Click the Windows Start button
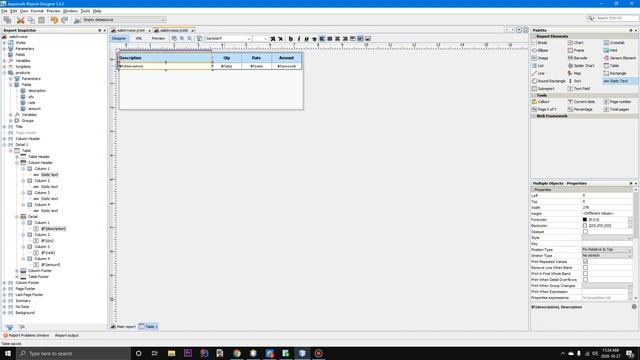The width and height of the screenshot is (640, 360). pos(8,353)
